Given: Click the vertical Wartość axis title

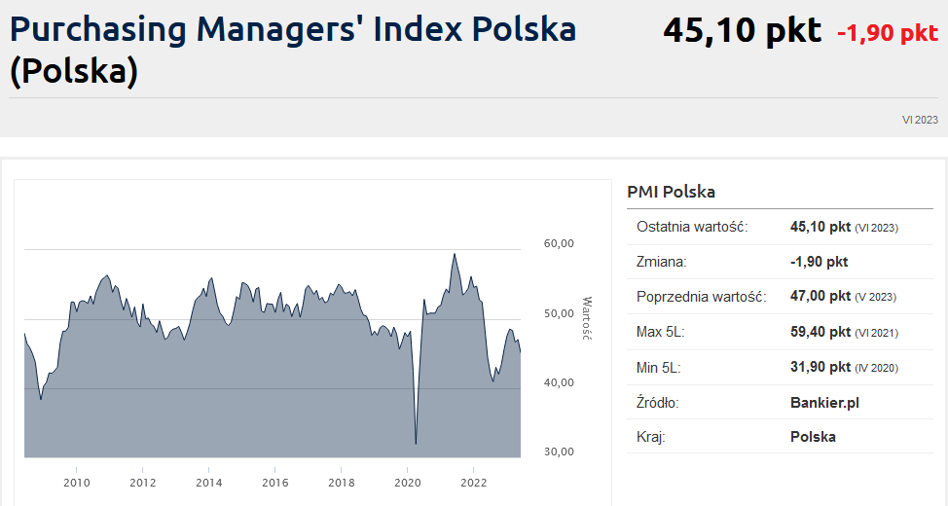Looking at the screenshot, I should click(x=587, y=318).
